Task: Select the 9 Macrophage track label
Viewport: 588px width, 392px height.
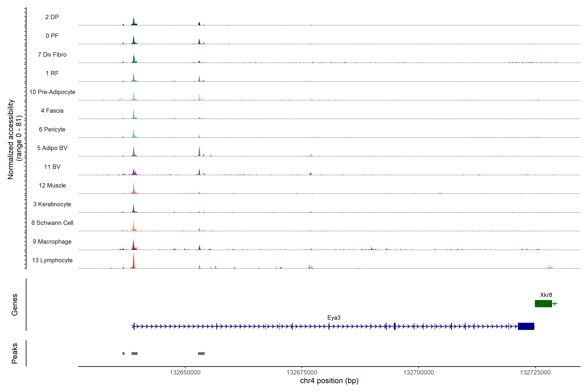Action: [x=52, y=242]
